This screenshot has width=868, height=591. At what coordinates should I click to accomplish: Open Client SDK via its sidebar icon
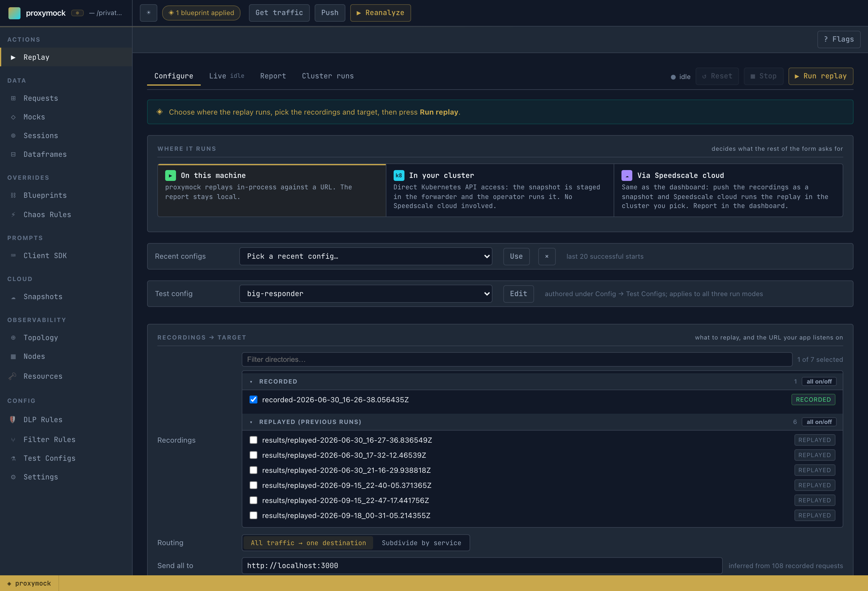pyautogui.click(x=14, y=255)
